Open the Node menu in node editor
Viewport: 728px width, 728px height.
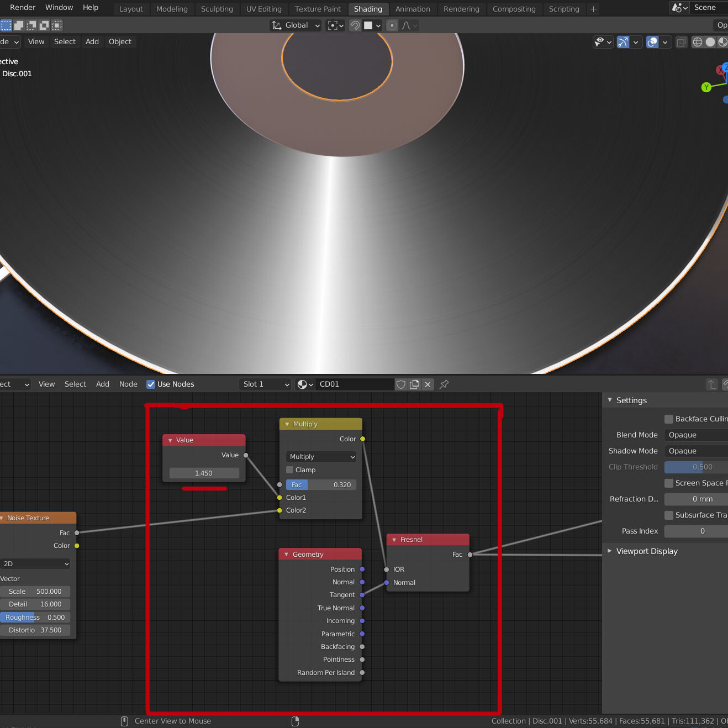128,384
